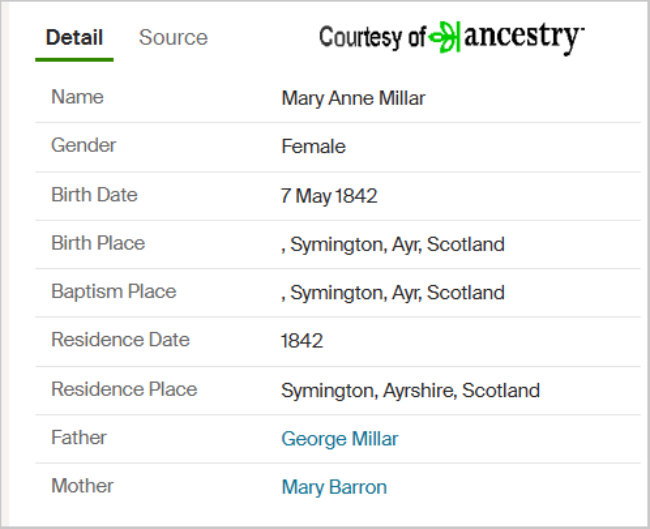The image size is (650, 529).
Task: Click the Father field label
Action: [79, 438]
